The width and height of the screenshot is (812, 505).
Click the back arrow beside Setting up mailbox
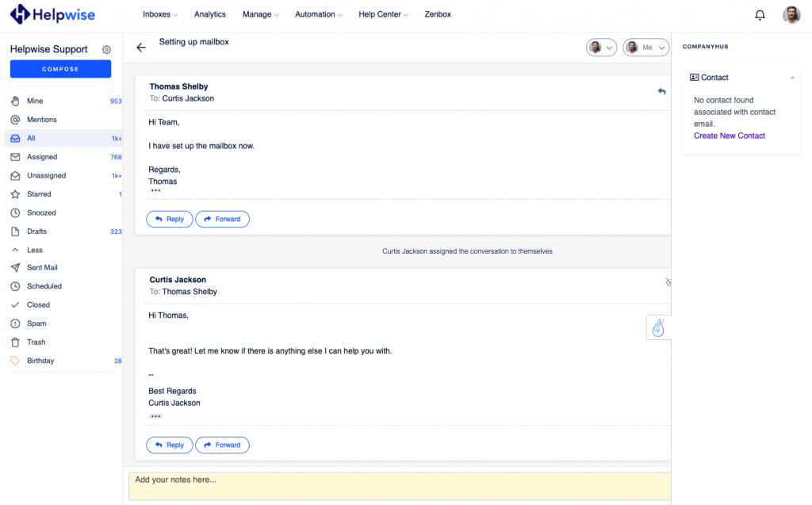pos(141,48)
